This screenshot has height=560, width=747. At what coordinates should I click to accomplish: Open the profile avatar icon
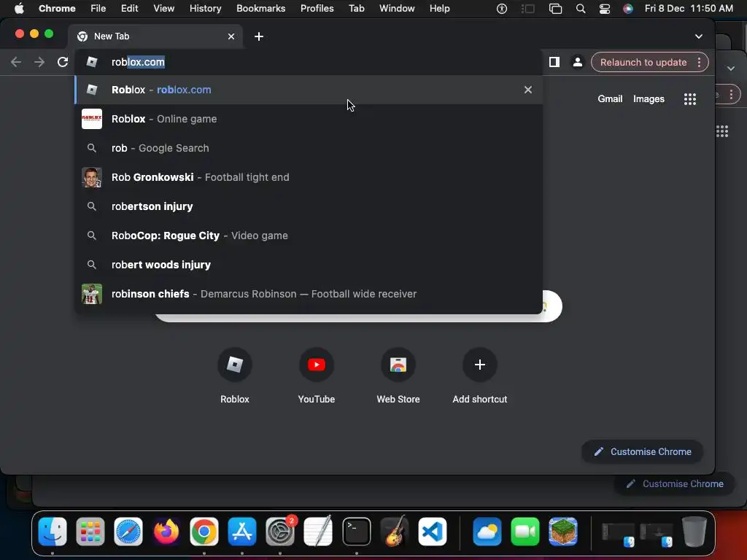[x=578, y=62]
